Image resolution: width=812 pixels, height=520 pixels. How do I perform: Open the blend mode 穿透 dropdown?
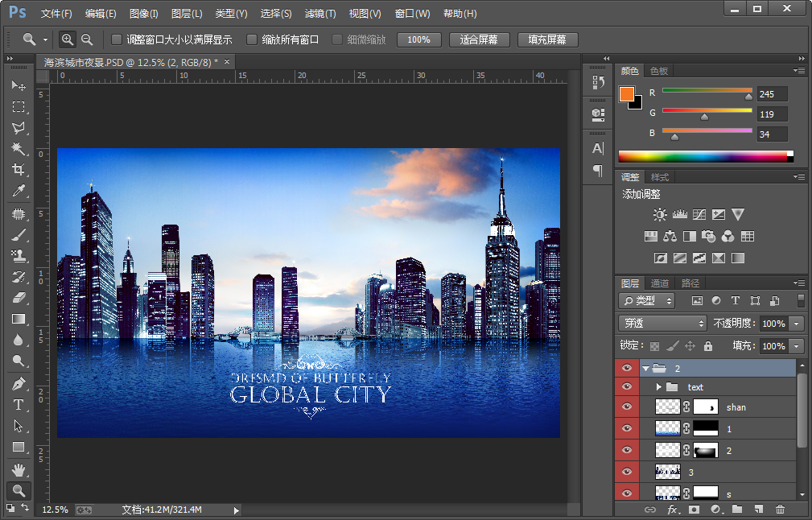click(662, 324)
